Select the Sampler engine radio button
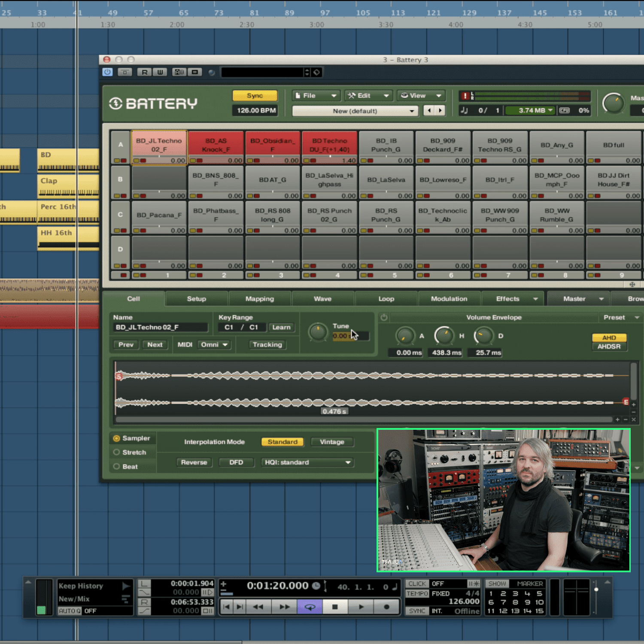 click(x=116, y=438)
